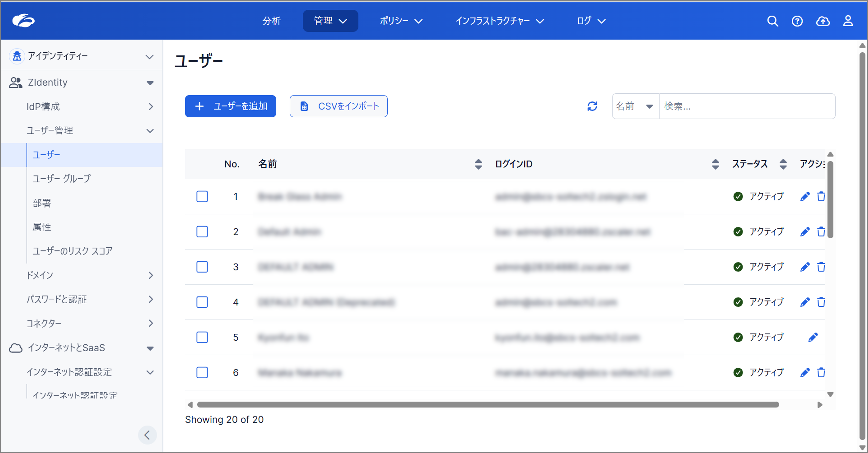Click the magnifying glass search icon in header
Screen dimensions: 868x453
coord(772,21)
